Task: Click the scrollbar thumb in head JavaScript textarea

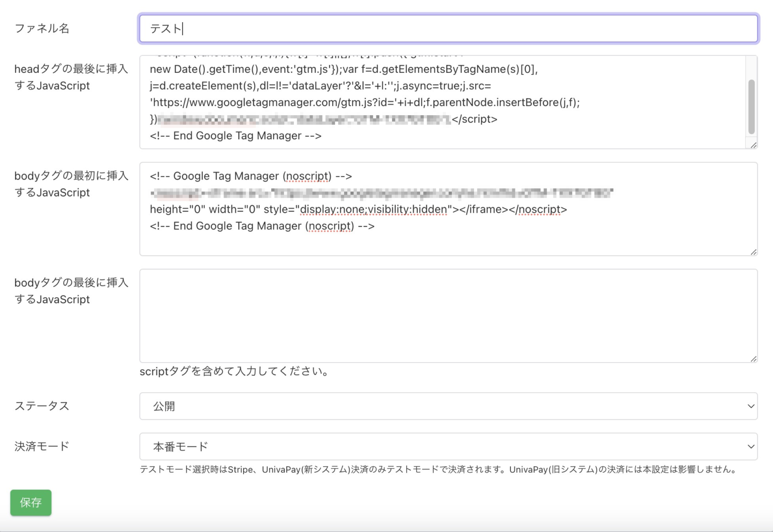Action: [751, 107]
